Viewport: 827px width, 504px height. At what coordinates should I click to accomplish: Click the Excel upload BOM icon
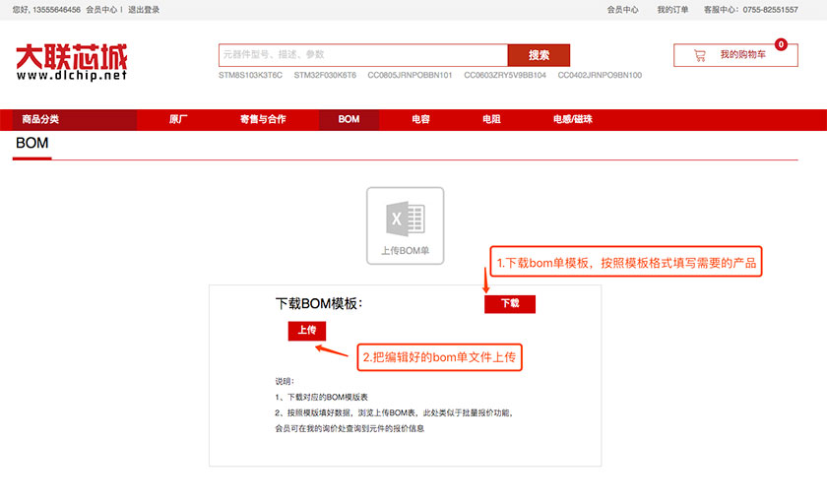coord(405,225)
